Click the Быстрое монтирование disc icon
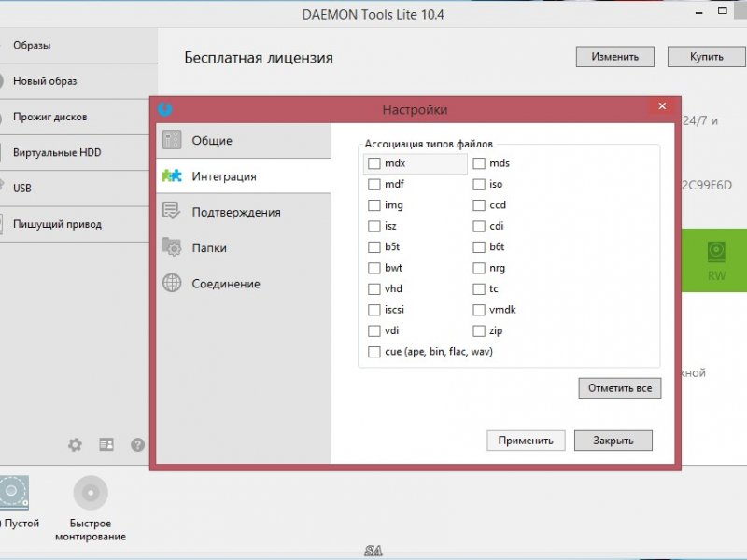The image size is (747, 560). pos(91,493)
